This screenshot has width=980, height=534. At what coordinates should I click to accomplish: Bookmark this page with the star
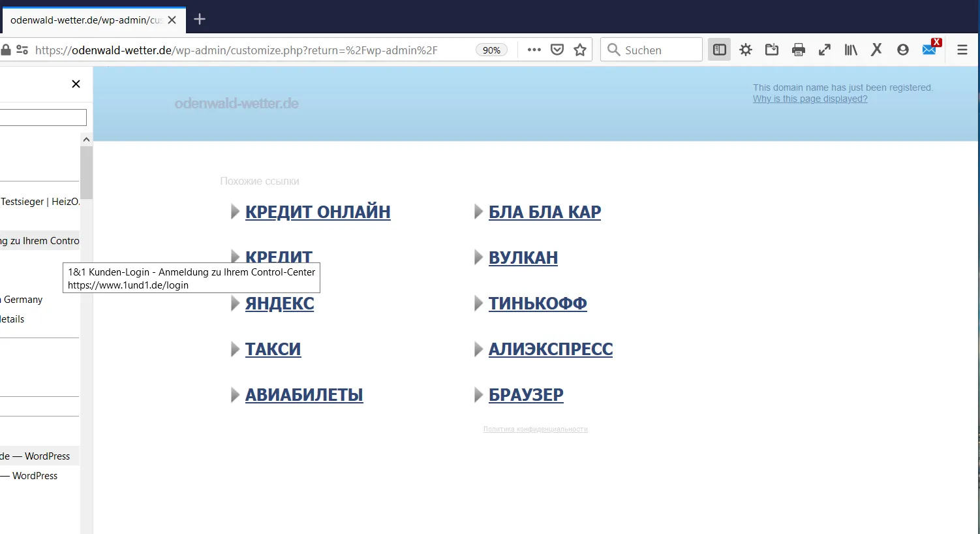point(580,50)
